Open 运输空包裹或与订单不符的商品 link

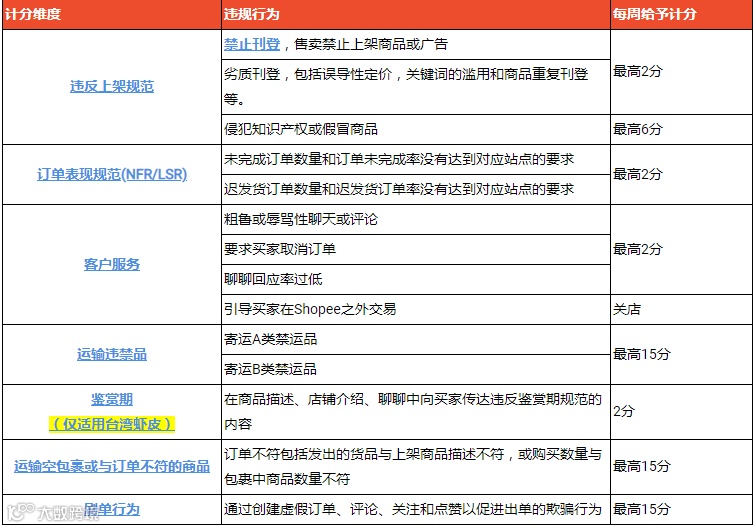pyautogui.click(x=112, y=467)
